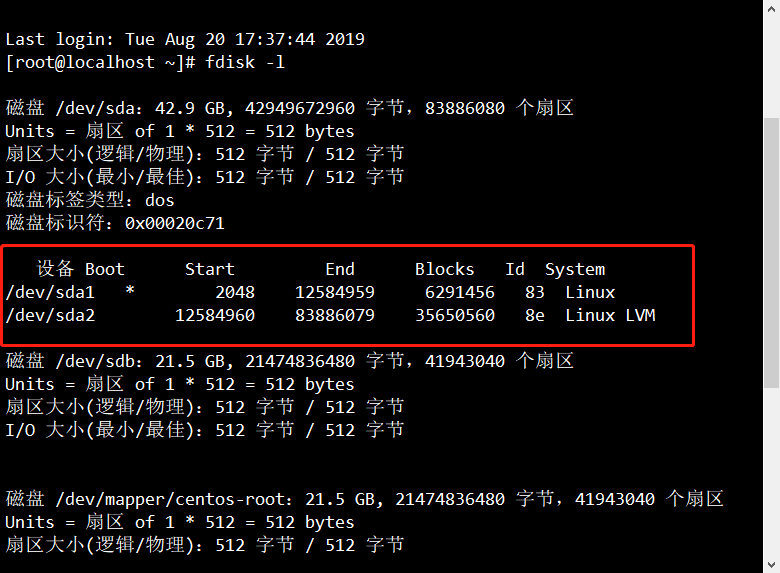Click the 'fdisk -l' command text
Viewport: 780px width, 573px height.
tap(245, 62)
